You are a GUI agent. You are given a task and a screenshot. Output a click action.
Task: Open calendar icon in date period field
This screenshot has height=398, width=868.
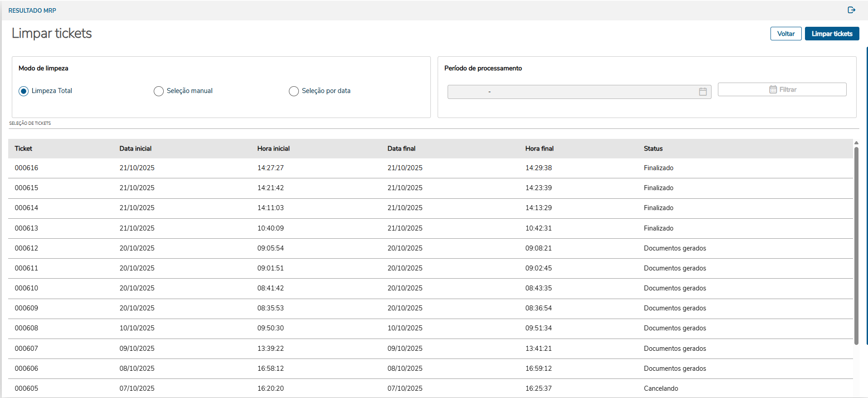point(702,92)
